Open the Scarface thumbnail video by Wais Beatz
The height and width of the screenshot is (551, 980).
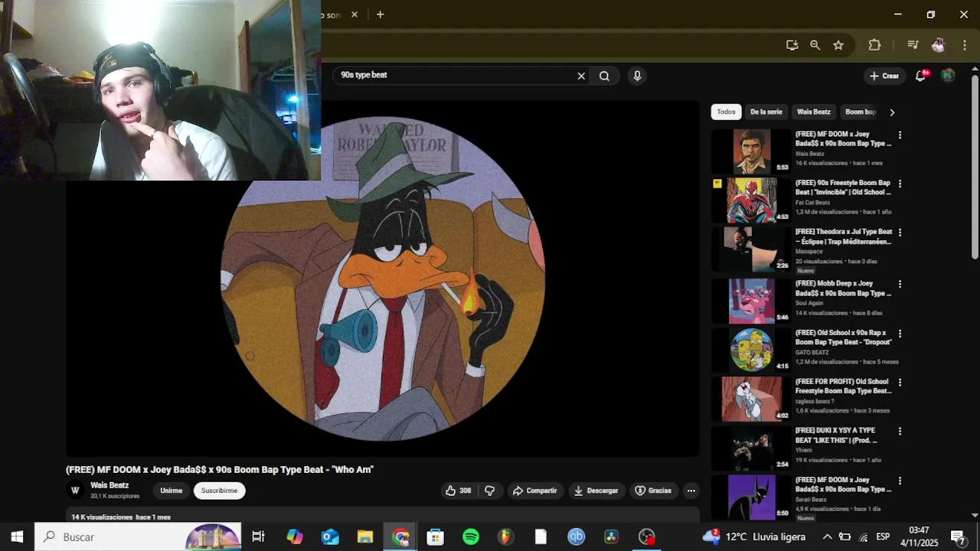pos(751,152)
